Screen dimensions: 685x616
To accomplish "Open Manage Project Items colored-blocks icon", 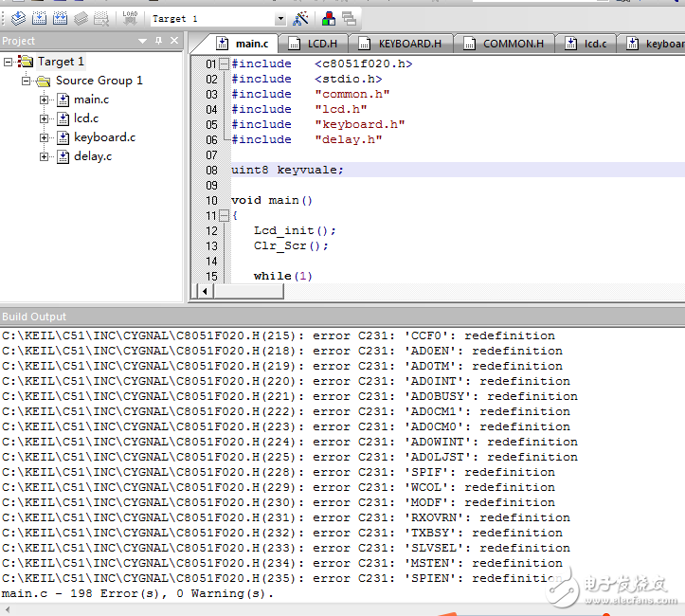I will click(x=328, y=18).
